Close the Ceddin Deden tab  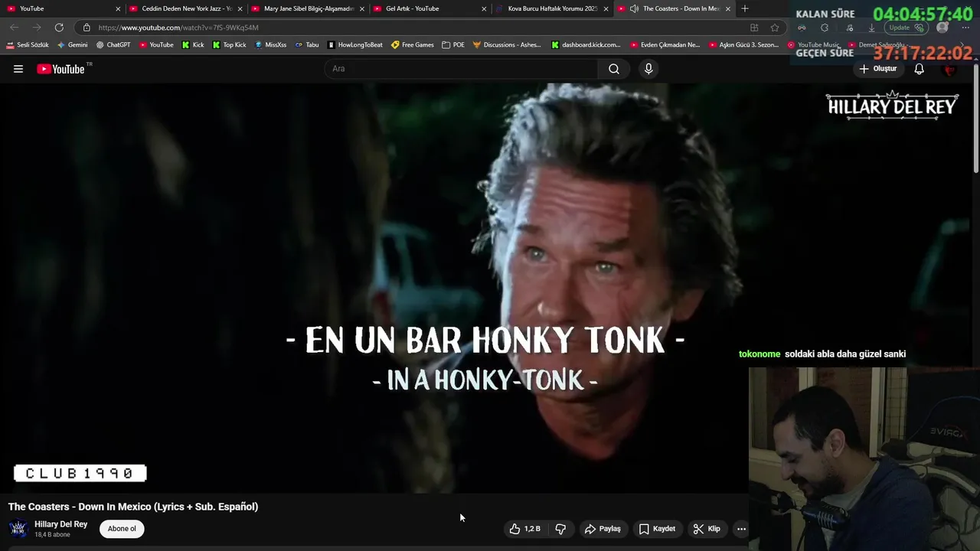click(x=240, y=8)
